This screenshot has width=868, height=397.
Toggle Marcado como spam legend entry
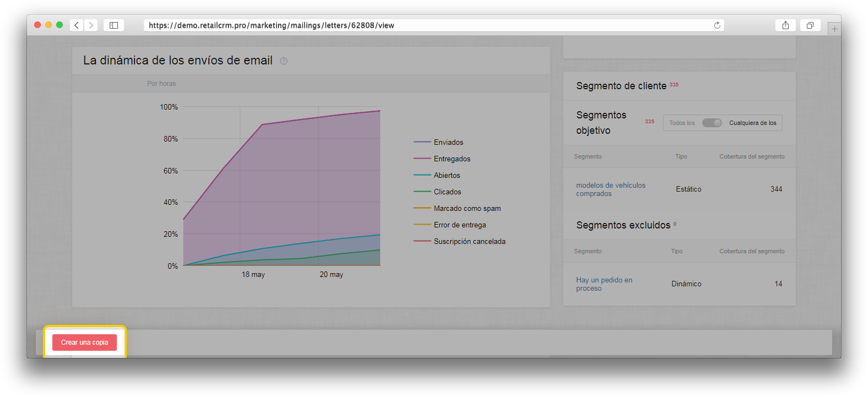click(457, 208)
